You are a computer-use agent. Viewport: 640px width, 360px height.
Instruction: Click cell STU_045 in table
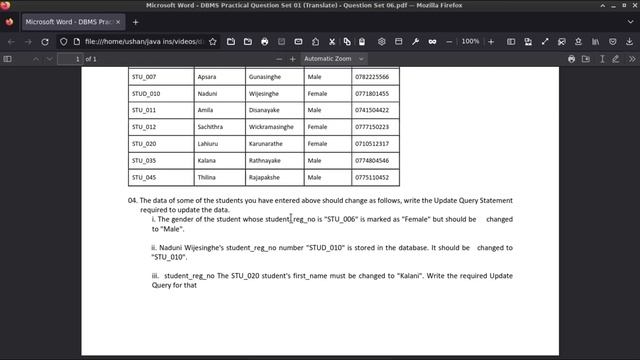(x=144, y=178)
